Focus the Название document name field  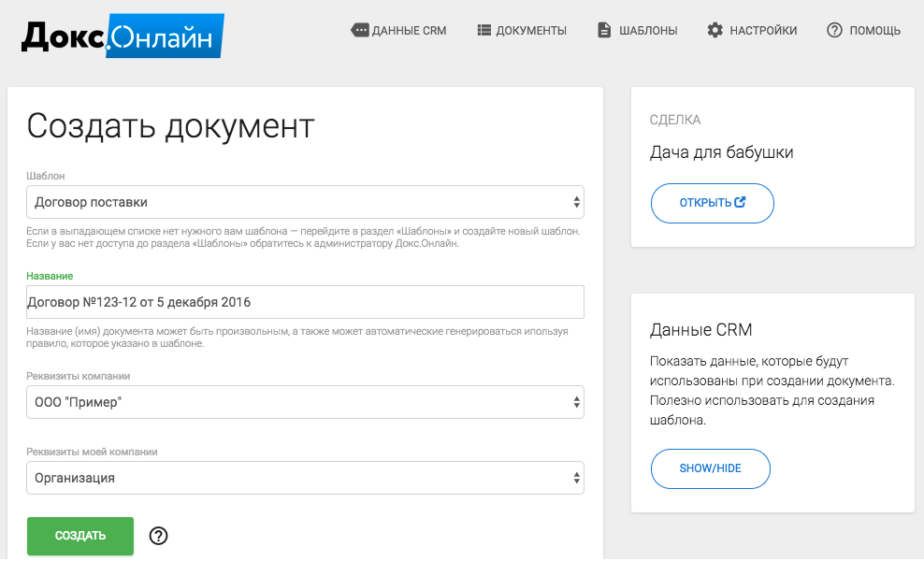[305, 302]
